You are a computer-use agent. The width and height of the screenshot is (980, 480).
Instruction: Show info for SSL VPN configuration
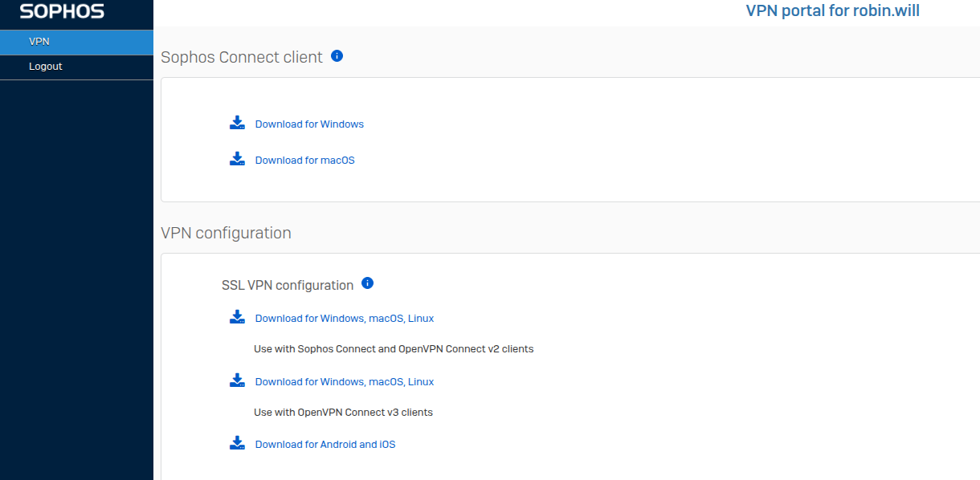(368, 283)
